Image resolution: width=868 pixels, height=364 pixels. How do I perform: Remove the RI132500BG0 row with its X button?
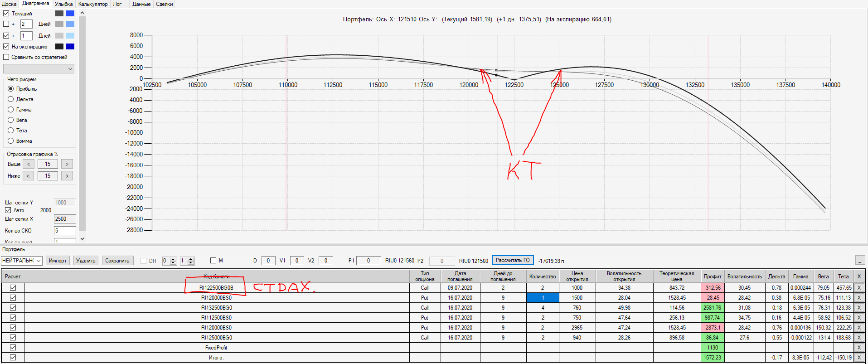coord(859,308)
